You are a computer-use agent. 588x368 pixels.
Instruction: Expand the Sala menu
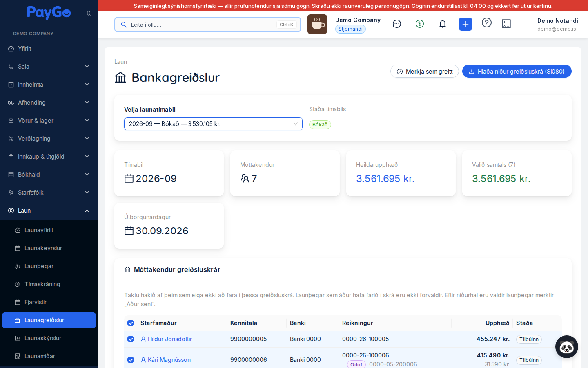point(49,67)
